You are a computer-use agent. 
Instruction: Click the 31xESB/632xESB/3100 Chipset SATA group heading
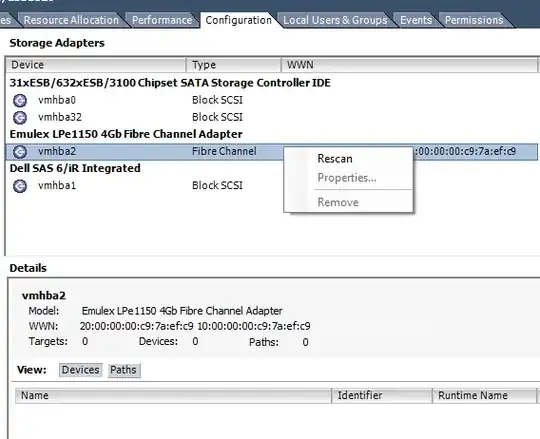[170, 83]
